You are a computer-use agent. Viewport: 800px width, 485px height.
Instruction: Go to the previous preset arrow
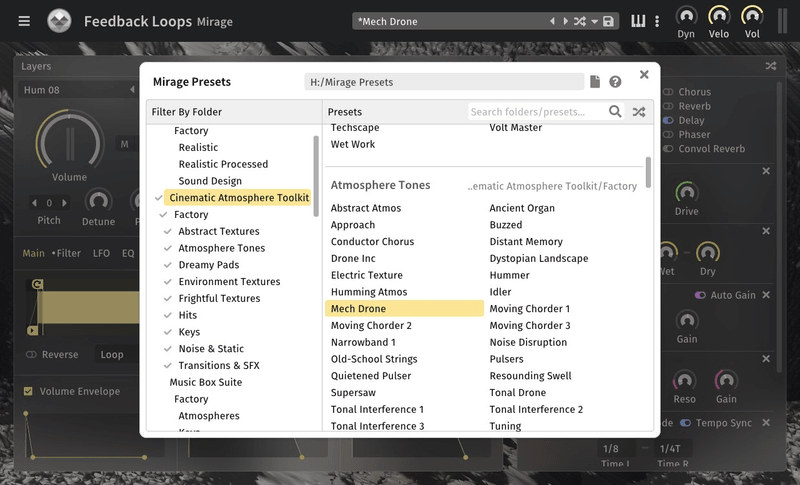click(551, 21)
